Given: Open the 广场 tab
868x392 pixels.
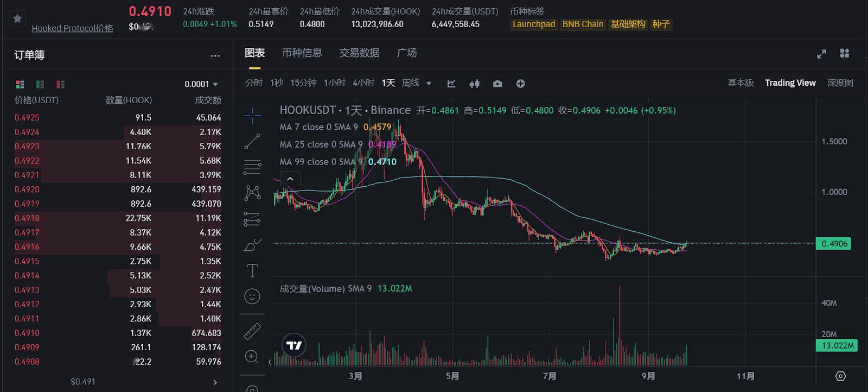Looking at the screenshot, I should tap(407, 53).
